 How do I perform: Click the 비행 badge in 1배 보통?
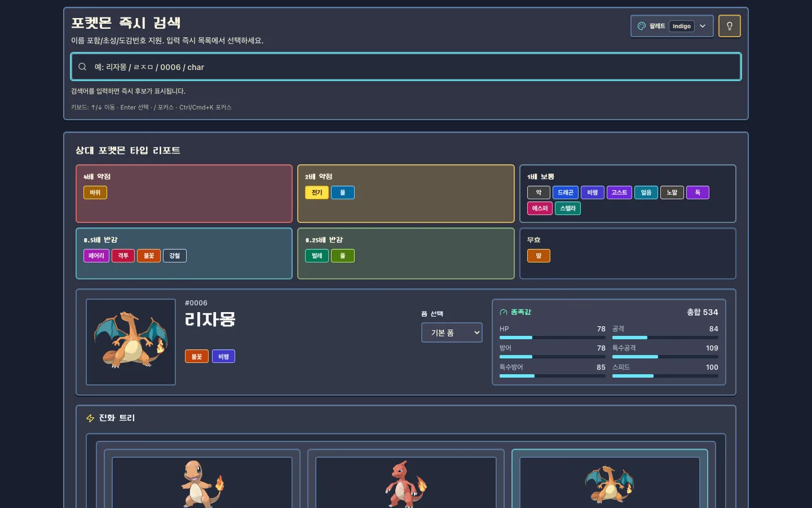tap(593, 192)
